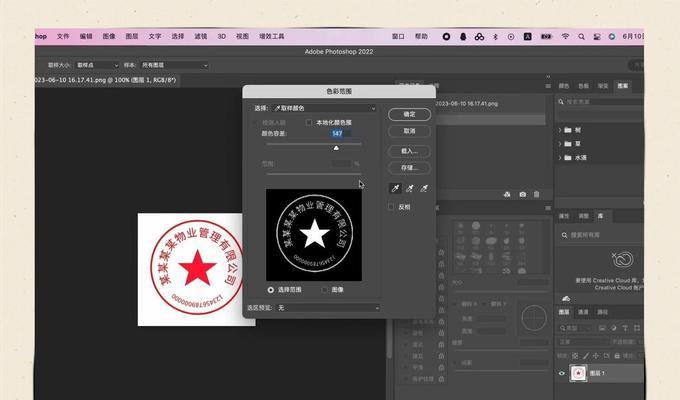Open the 滤镜 menu

click(200, 36)
